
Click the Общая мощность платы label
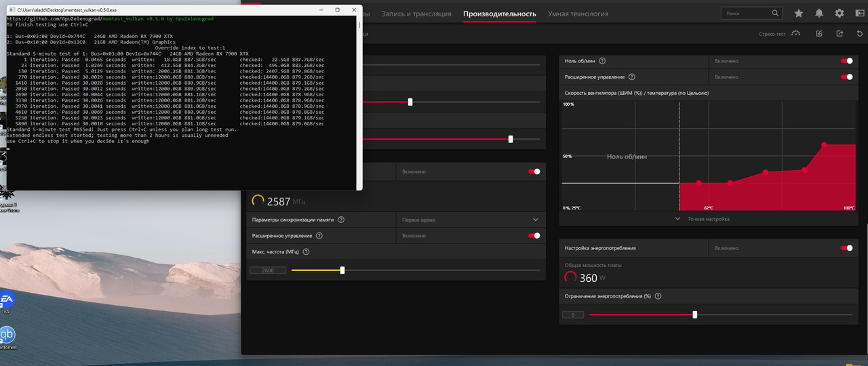pyautogui.click(x=593, y=265)
